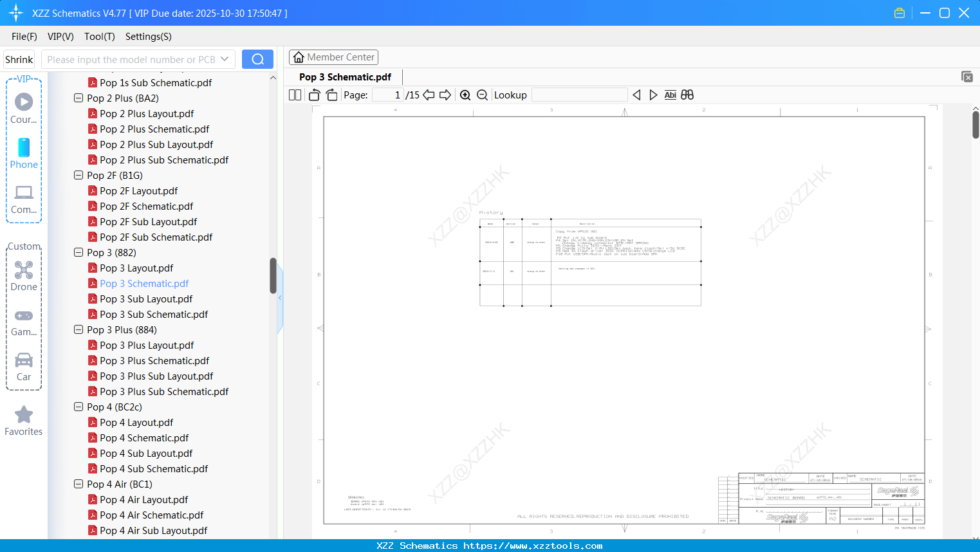Screen dimensions: 980x552
Task: Rotate the schematic page clockwise
Action: coord(331,95)
